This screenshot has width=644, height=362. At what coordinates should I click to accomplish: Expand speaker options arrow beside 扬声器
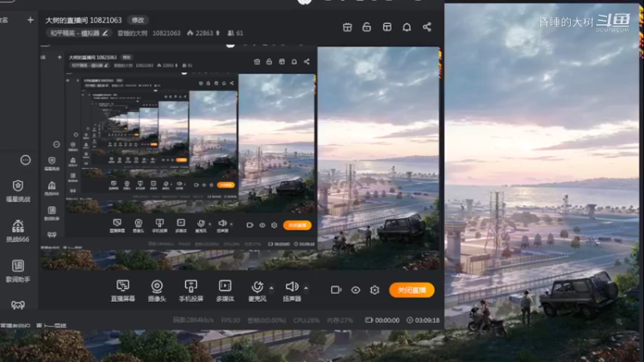click(x=306, y=288)
